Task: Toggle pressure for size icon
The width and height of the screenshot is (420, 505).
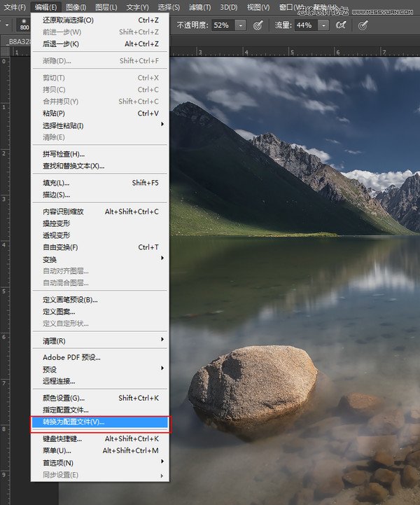Action: point(363,25)
